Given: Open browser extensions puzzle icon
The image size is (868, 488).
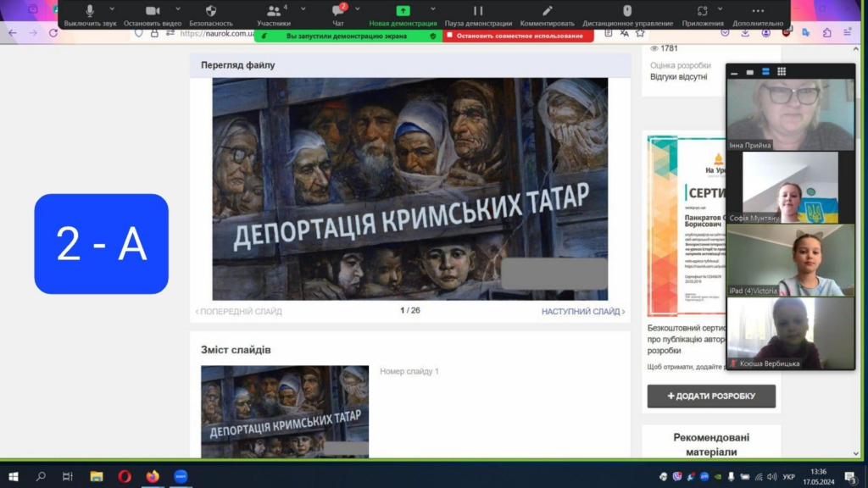Looking at the screenshot, I should coord(827,33).
